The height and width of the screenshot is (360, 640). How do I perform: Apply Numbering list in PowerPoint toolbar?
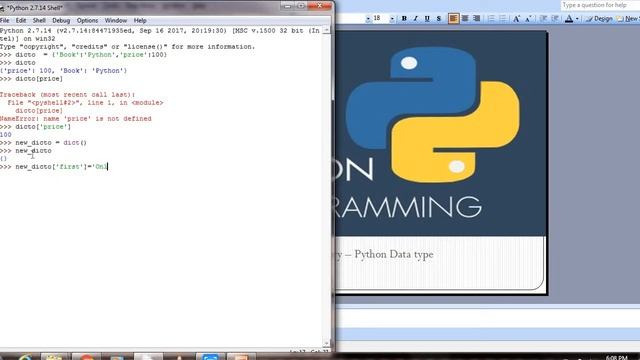pos(491,18)
